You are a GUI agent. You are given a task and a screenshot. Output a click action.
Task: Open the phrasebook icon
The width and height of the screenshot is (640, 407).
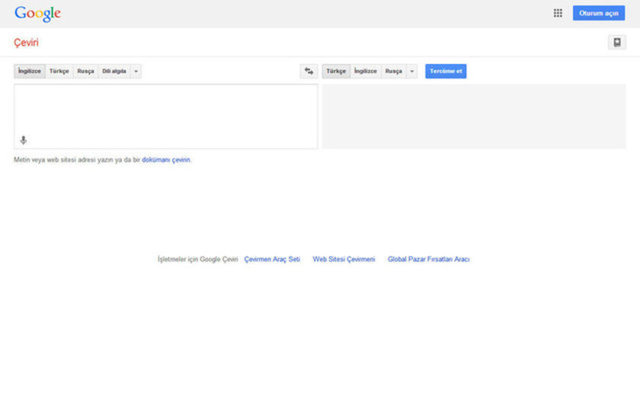point(617,42)
